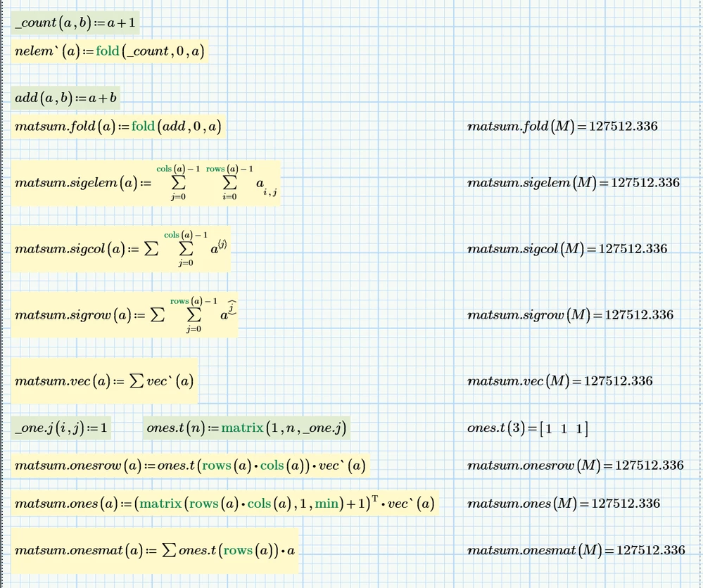The height and width of the screenshot is (588, 703).
Task: Select the _count(a,b):=a+1 definition
Action: tap(75, 23)
